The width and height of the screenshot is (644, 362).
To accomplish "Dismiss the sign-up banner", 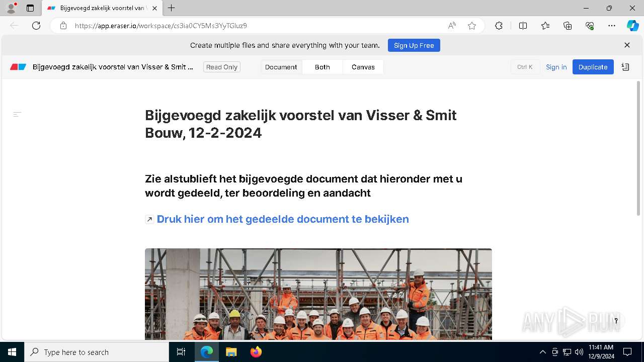I will tap(627, 45).
